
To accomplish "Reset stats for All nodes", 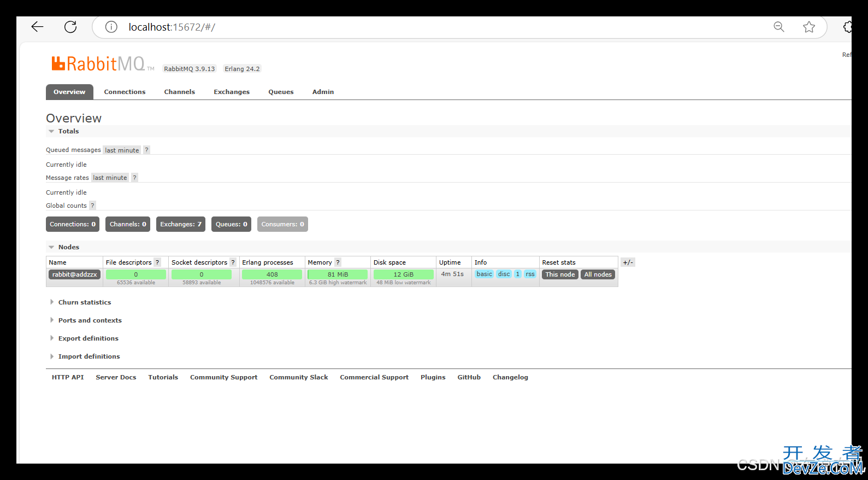I will point(598,274).
